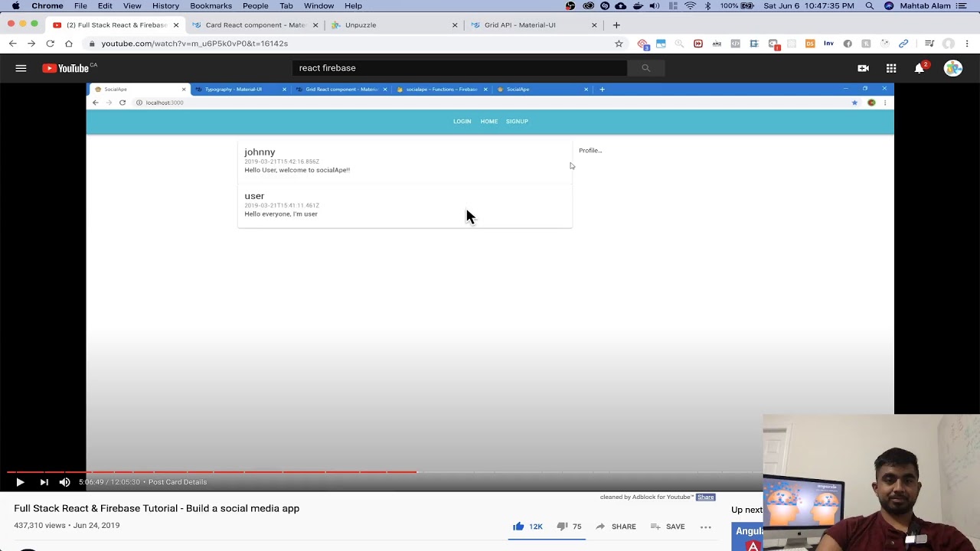
Task: Open more actions ellipsis under video
Action: coord(706,527)
